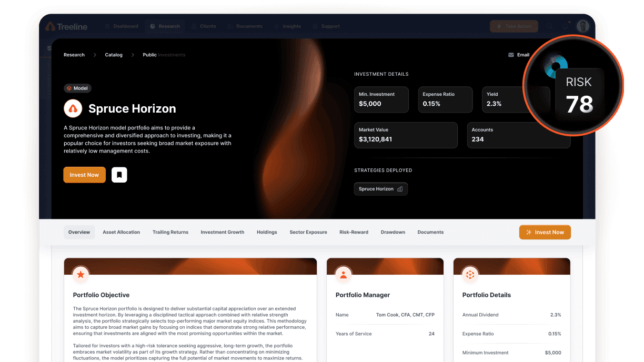The width and height of the screenshot is (644, 362).
Task: Click the Expense Ratio 0.15% card
Action: 445,99
